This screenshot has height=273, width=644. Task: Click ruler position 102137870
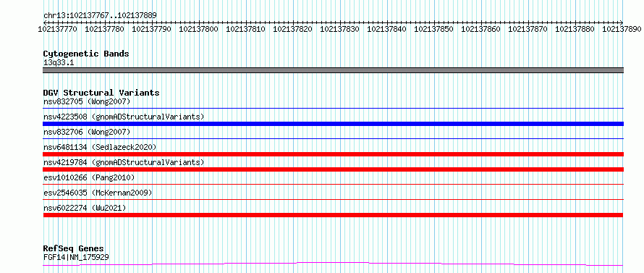click(x=528, y=29)
